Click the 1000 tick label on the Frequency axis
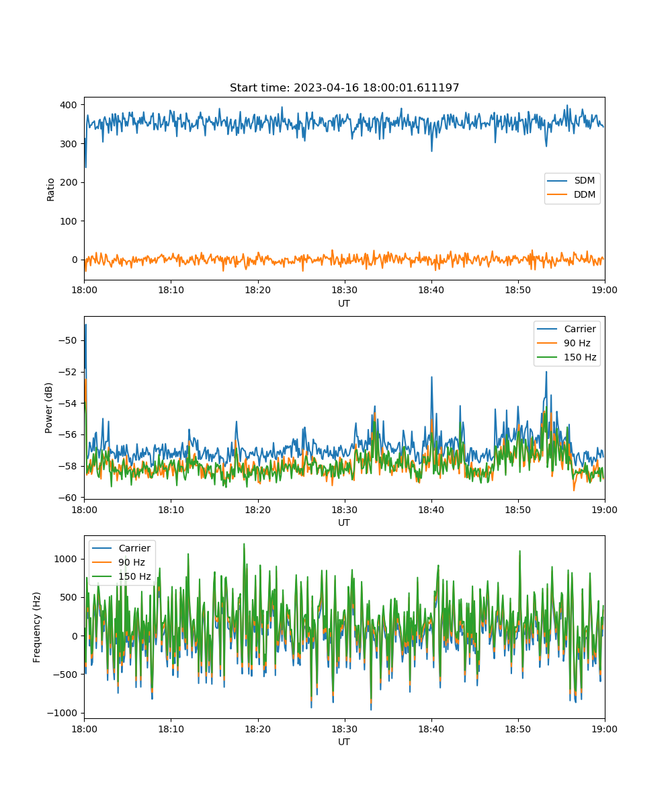The height and width of the screenshot is (807, 672). tap(67, 559)
